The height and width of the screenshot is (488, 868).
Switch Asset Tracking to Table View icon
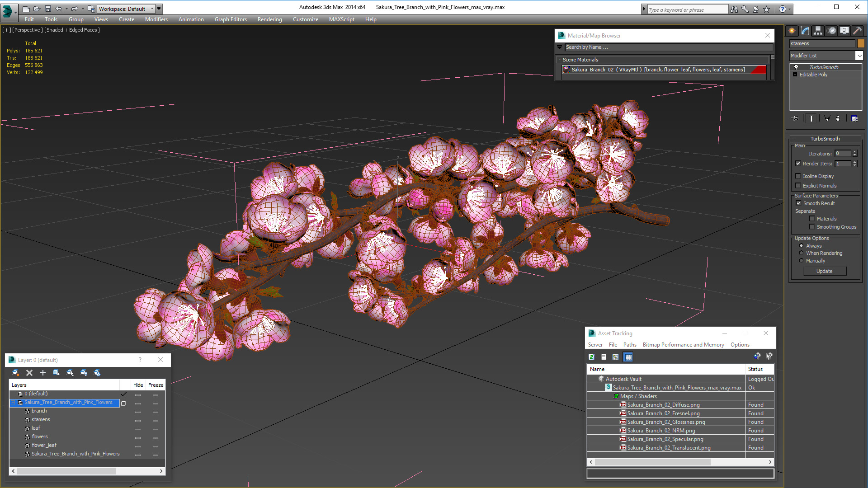coord(628,357)
